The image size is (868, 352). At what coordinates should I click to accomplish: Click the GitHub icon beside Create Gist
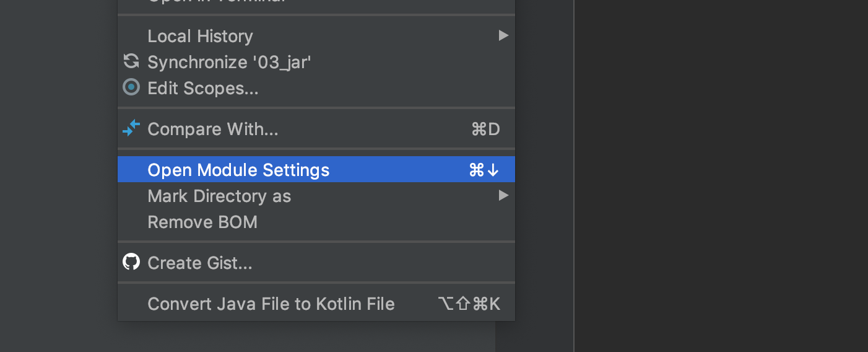[131, 262]
